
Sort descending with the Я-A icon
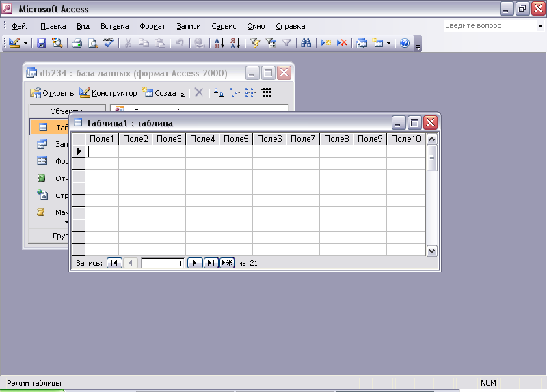pyautogui.click(x=235, y=43)
